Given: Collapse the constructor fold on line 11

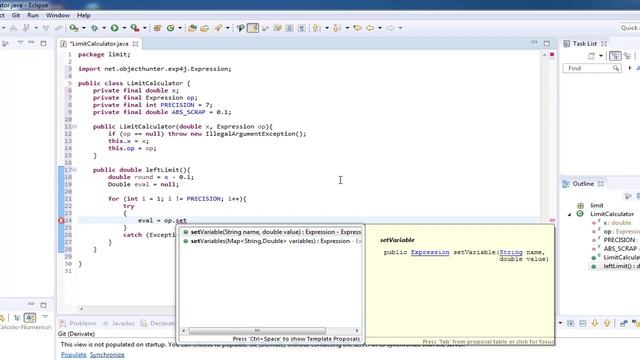Looking at the screenshot, I should click(x=75, y=127).
